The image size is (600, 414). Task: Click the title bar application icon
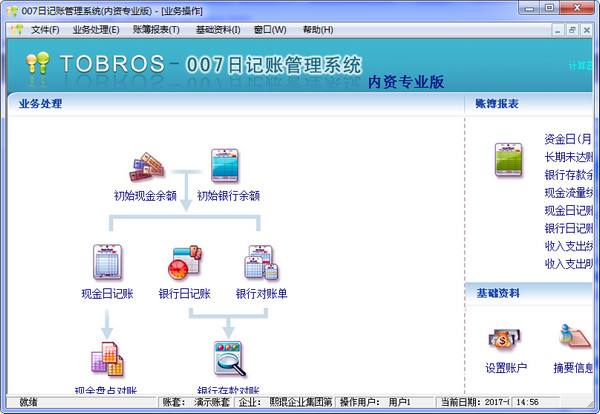pyautogui.click(x=12, y=11)
